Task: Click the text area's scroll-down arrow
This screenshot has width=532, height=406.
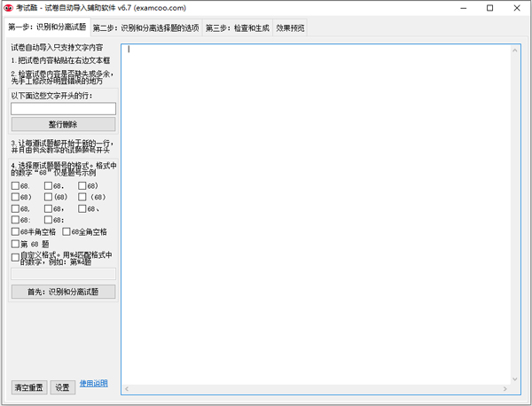Action: [x=514, y=379]
